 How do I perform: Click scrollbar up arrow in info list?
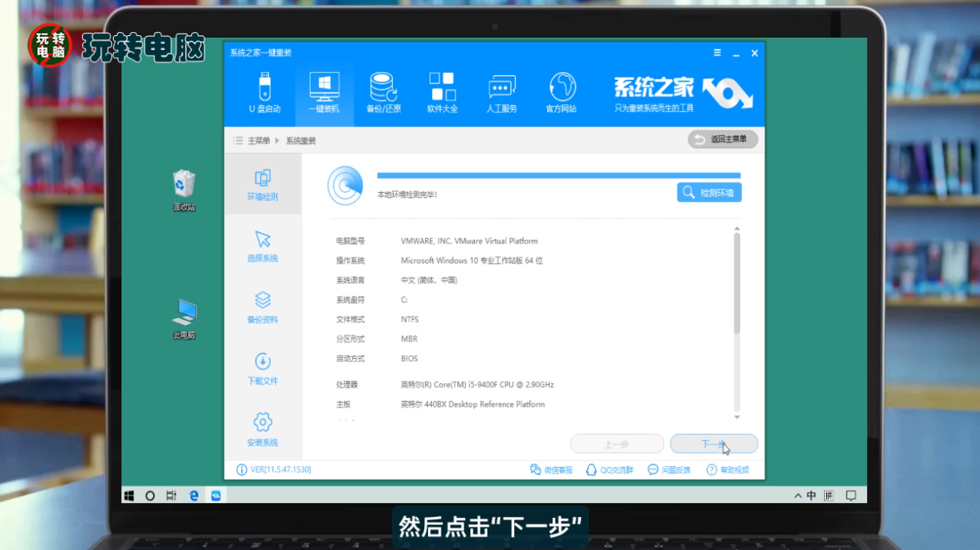click(x=737, y=229)
